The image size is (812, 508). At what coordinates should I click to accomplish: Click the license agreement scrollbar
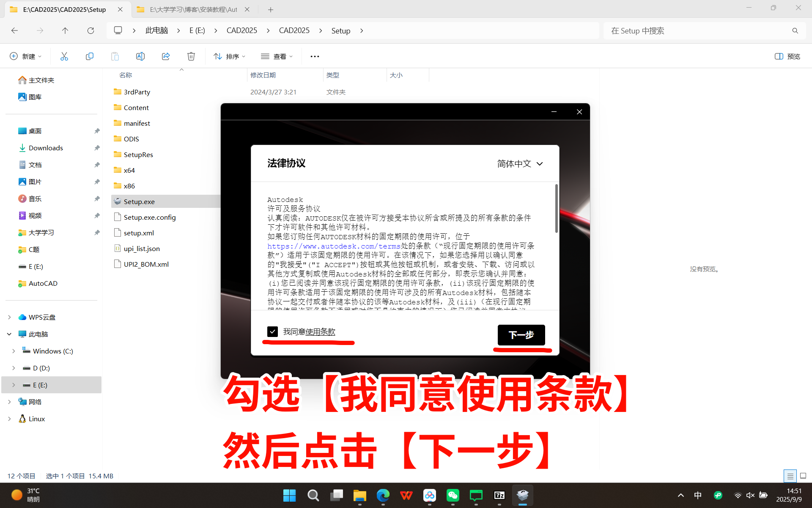[556, 208]
